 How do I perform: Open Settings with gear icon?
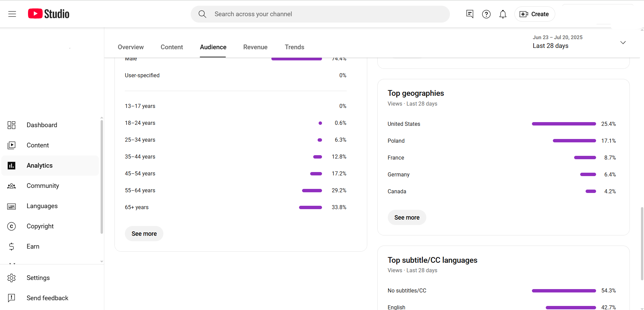[x=38, y=278]
